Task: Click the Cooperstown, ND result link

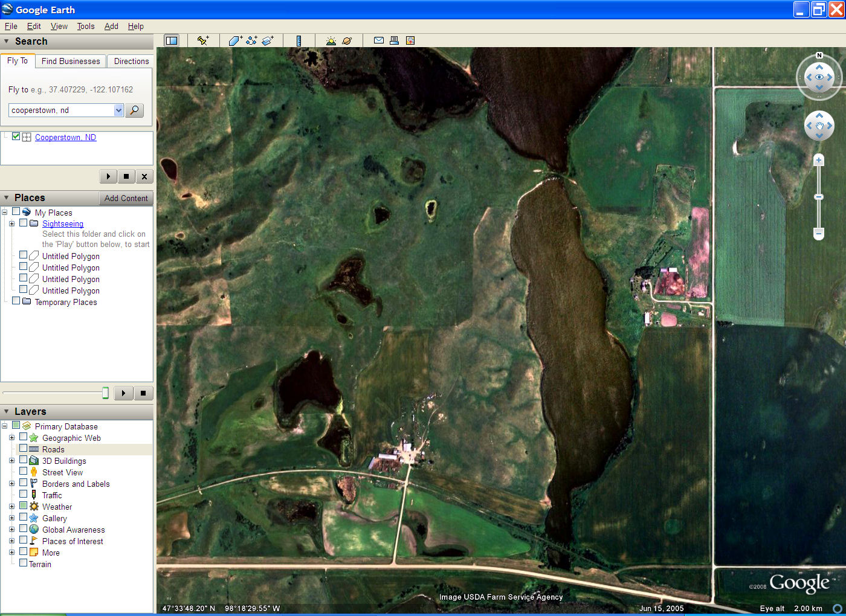Action: [65, 137]
